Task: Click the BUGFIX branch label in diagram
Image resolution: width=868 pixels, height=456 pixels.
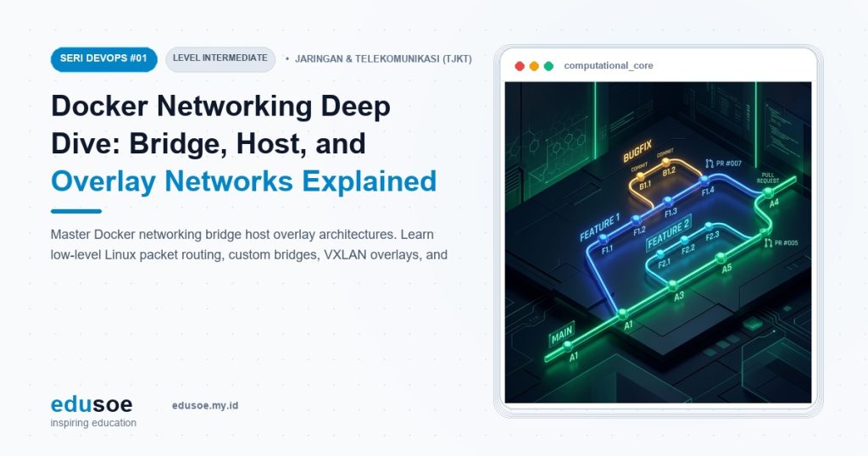Action: pos(637,151)
